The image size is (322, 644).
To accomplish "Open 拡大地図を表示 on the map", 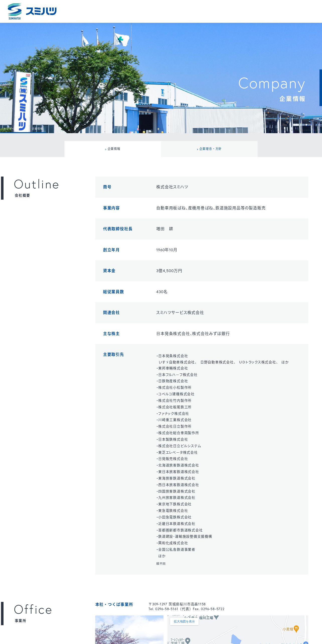I will (184, 621).
